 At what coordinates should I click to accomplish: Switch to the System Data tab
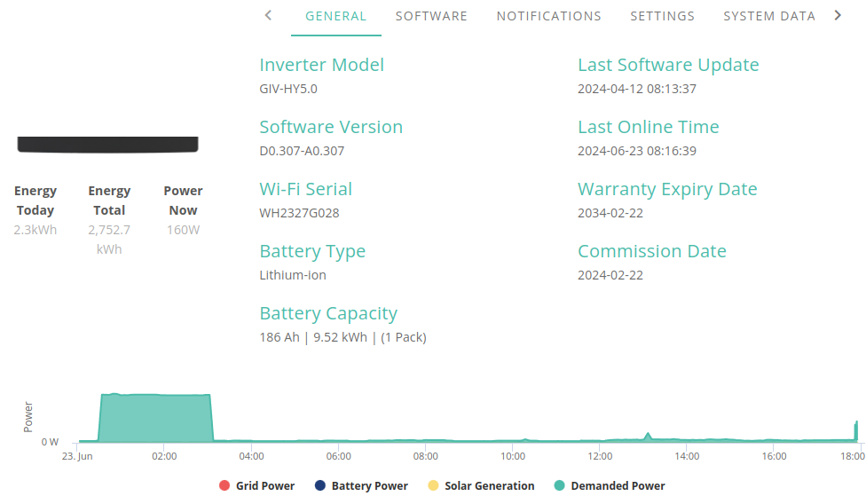click(768, 17)
